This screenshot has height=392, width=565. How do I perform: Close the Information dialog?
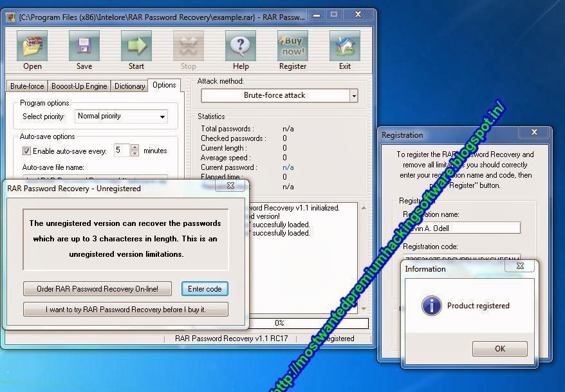pos(520,266)
